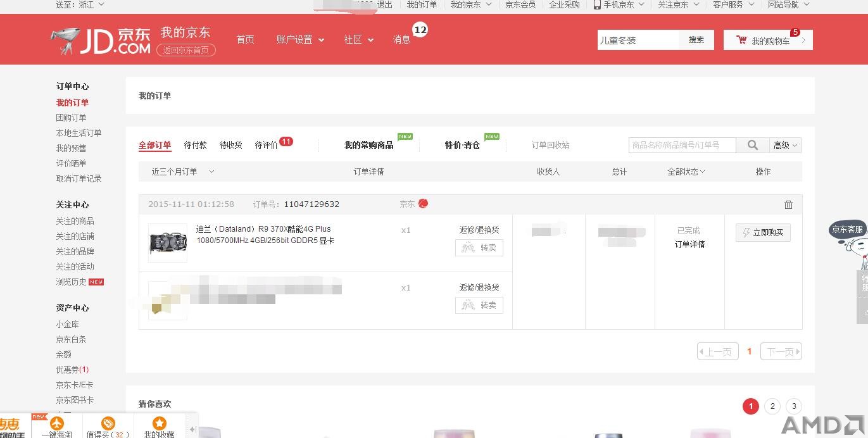Open 值得买 icon in bottom bar
Viewport: 868px width, 438px height.
[x=108, y=423]
